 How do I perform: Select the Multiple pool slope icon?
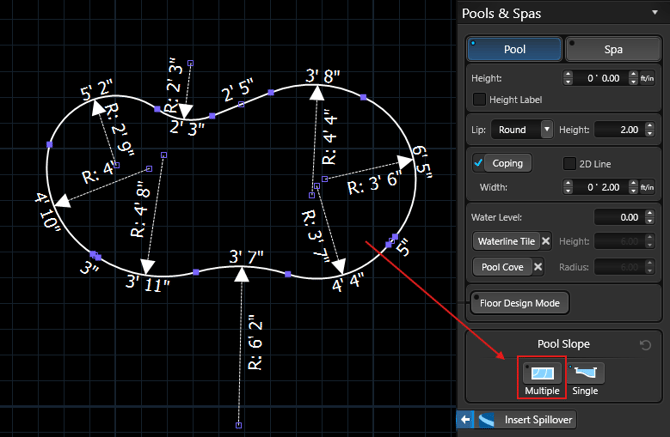(541, 372)
